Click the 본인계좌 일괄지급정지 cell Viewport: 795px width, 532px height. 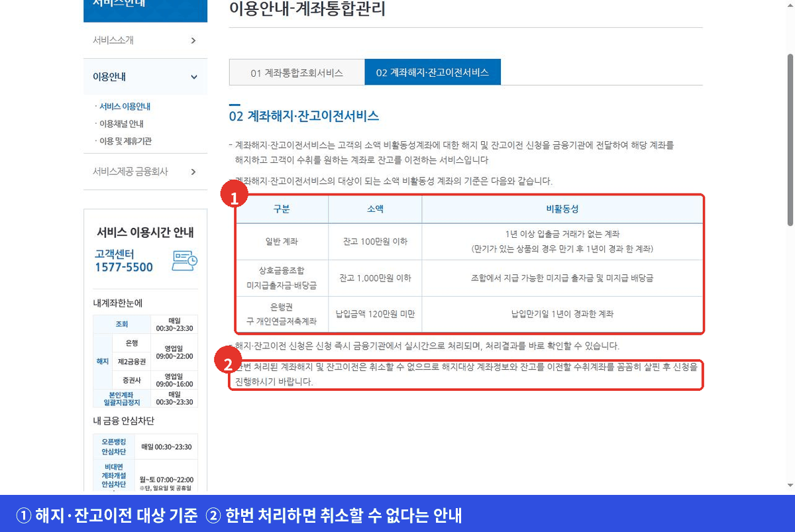pyautogui.click(x=122, y=398)
